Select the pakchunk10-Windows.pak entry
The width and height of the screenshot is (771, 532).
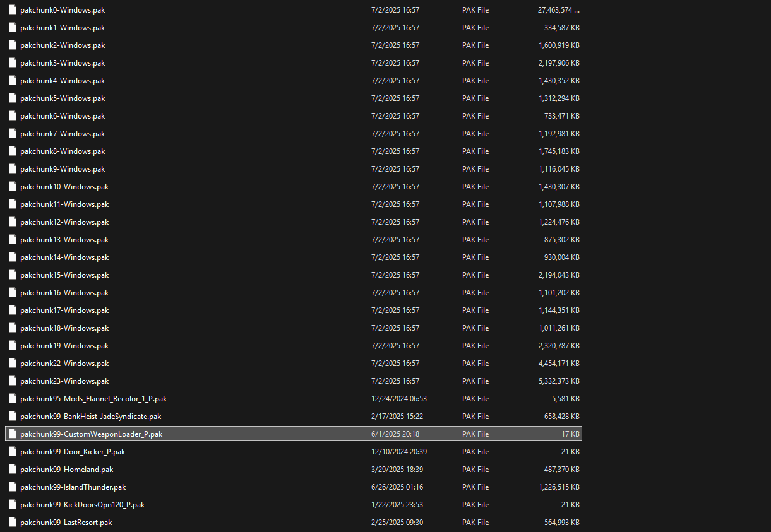pos(64,187)
